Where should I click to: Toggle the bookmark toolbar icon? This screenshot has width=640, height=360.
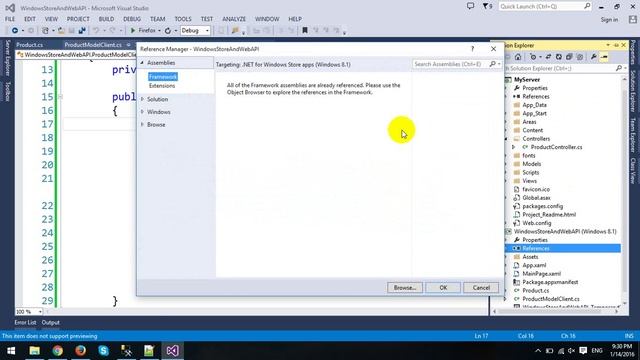pyautogui.click(x=304, y=31)
